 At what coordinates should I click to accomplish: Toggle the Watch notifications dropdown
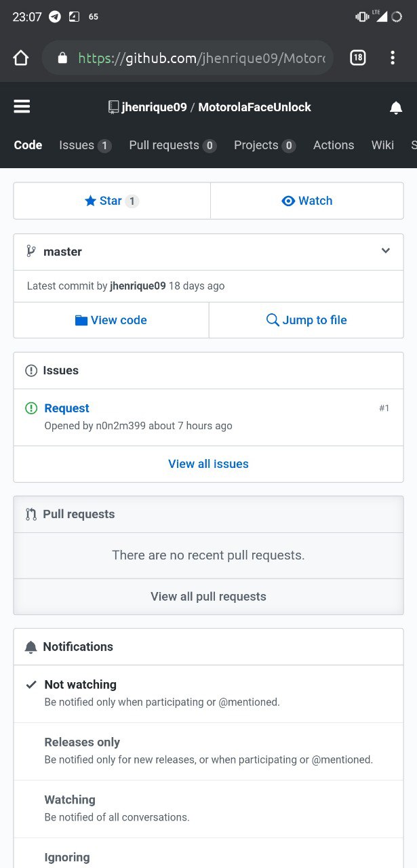(307, 201)
